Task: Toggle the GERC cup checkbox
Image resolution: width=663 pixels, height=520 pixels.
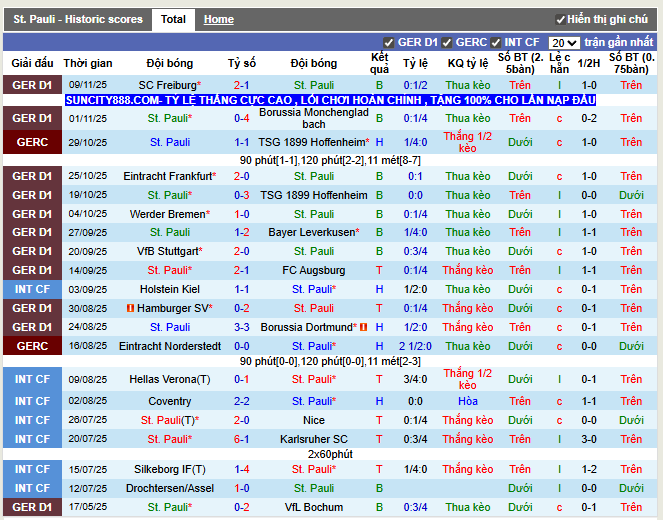Action: click(447, 43)
